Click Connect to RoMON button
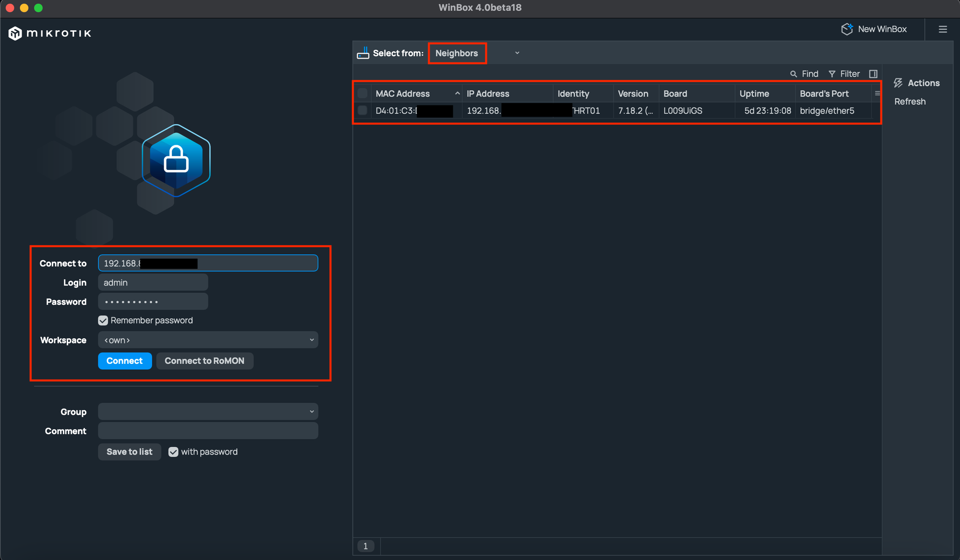This screenshot has height=560, width=960. pos(204,361)
